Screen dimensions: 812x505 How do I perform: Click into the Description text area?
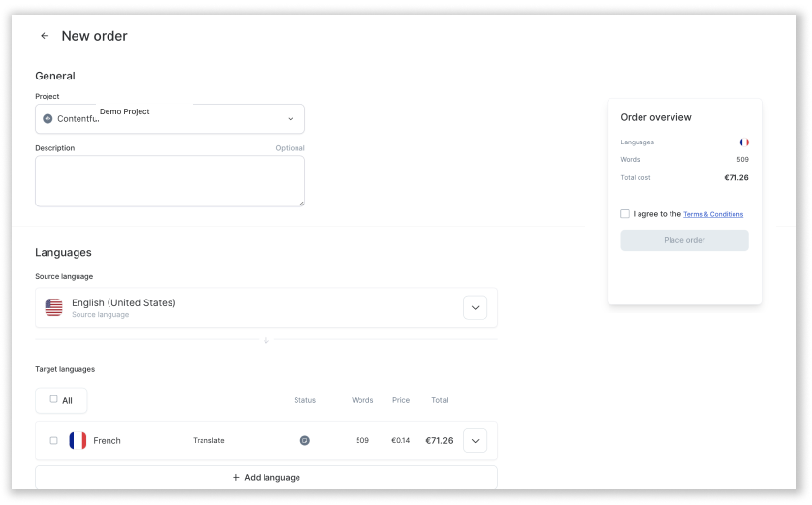tap(170, 181)
